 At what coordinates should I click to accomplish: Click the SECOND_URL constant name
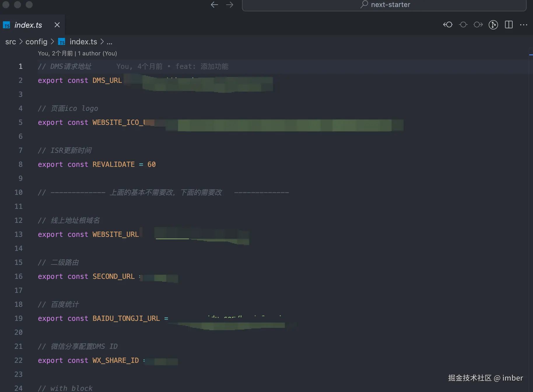[x=113, y=276]
